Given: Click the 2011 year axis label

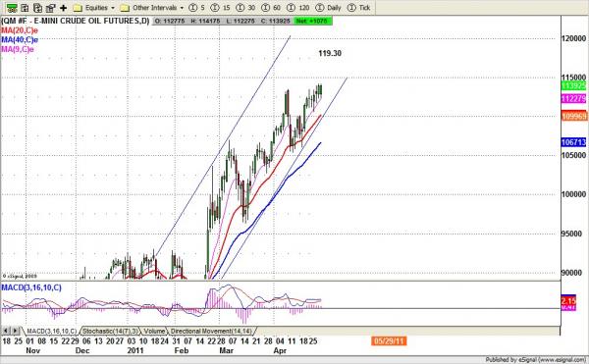Looking at the screenshot, I should pos(135,351).
